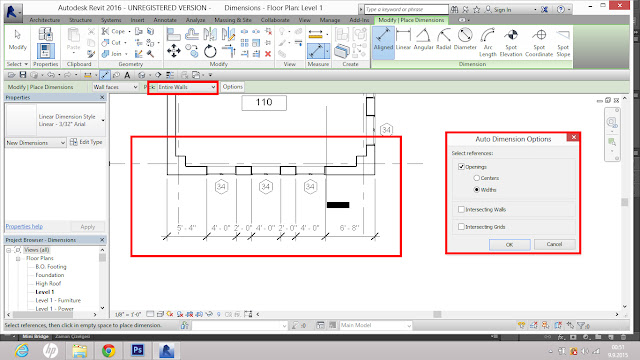Choose the Spot Elevation tool

pos(511,43)
